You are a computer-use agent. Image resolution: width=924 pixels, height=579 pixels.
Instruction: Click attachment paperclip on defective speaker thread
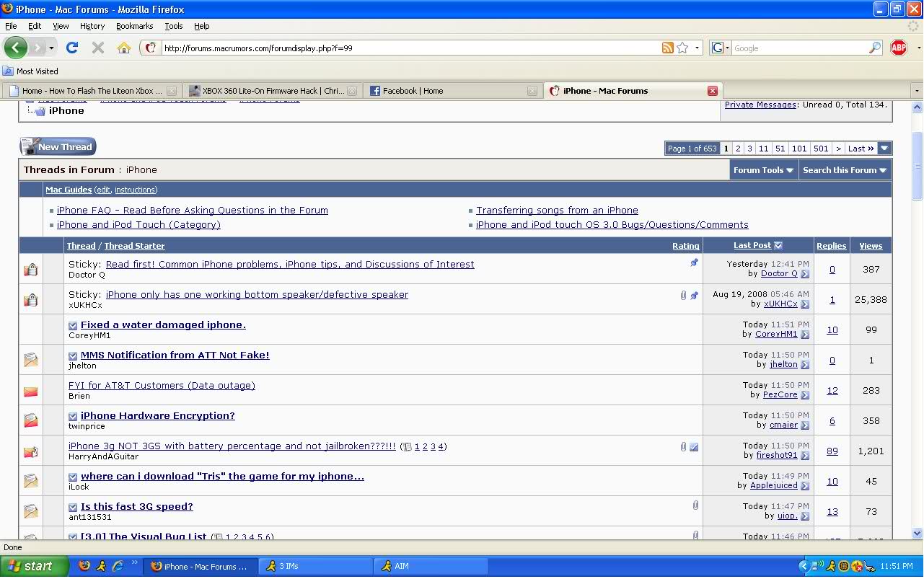click(x=683, y=296)
